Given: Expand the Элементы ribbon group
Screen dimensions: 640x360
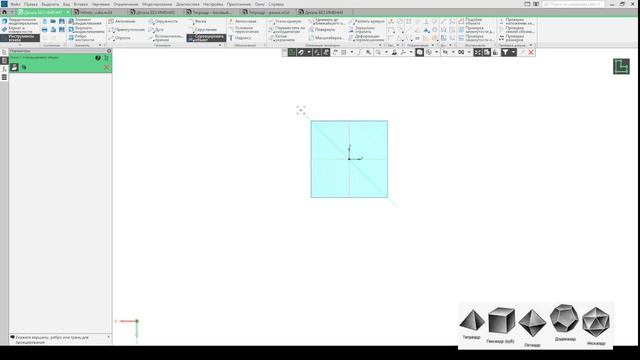Looking at the screenshot, I should pos(100,45).
